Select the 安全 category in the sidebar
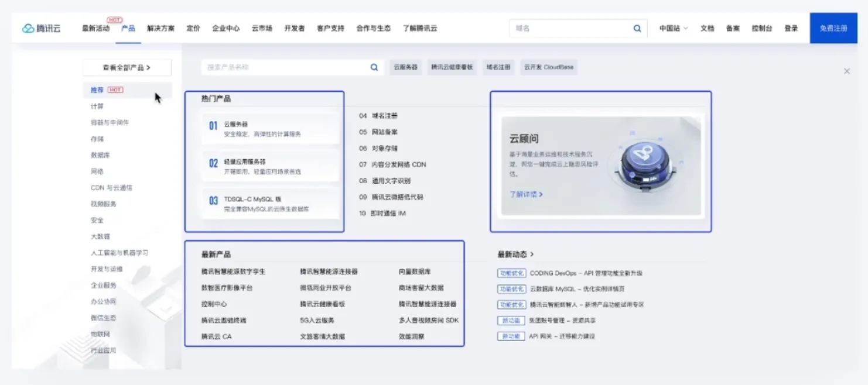868x385 pixels. tap(97, 221)
